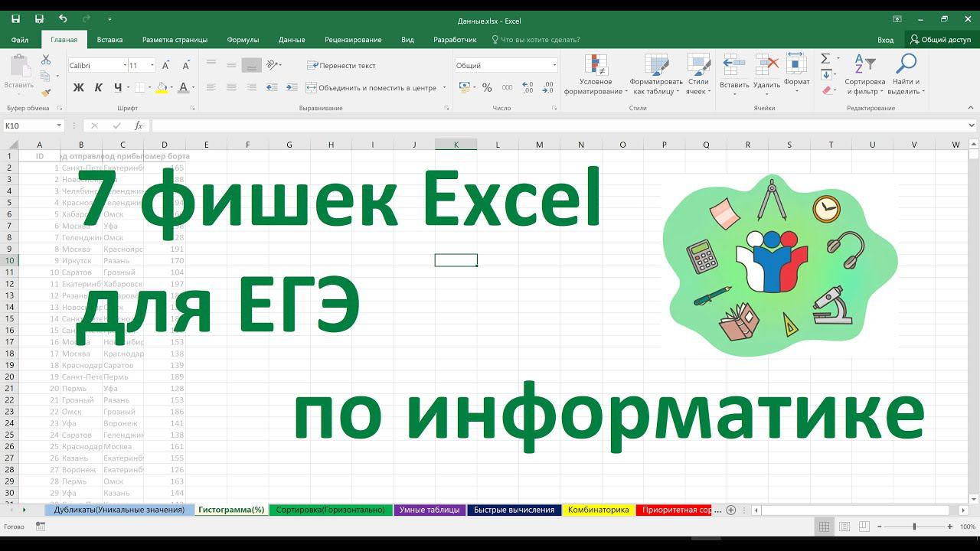980x551 pixels.
Task: Open the Форматировать как таблицу gallery
Action: [656, 75]
